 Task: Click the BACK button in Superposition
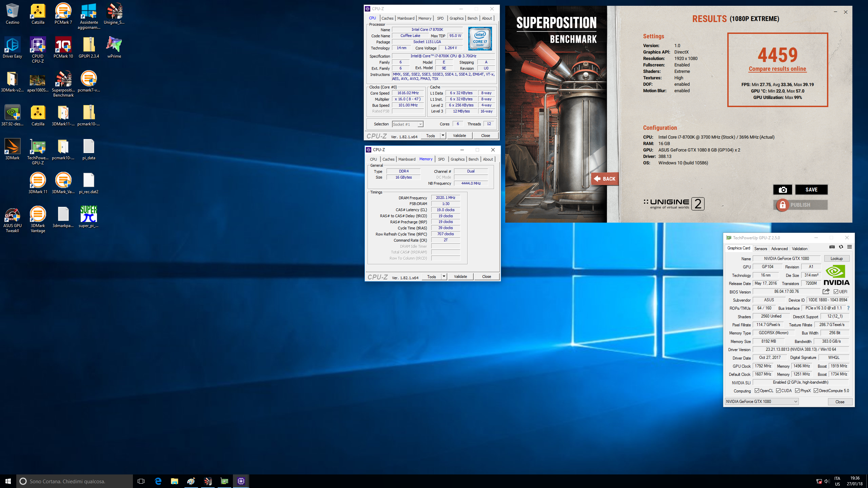tap(605, 179)
